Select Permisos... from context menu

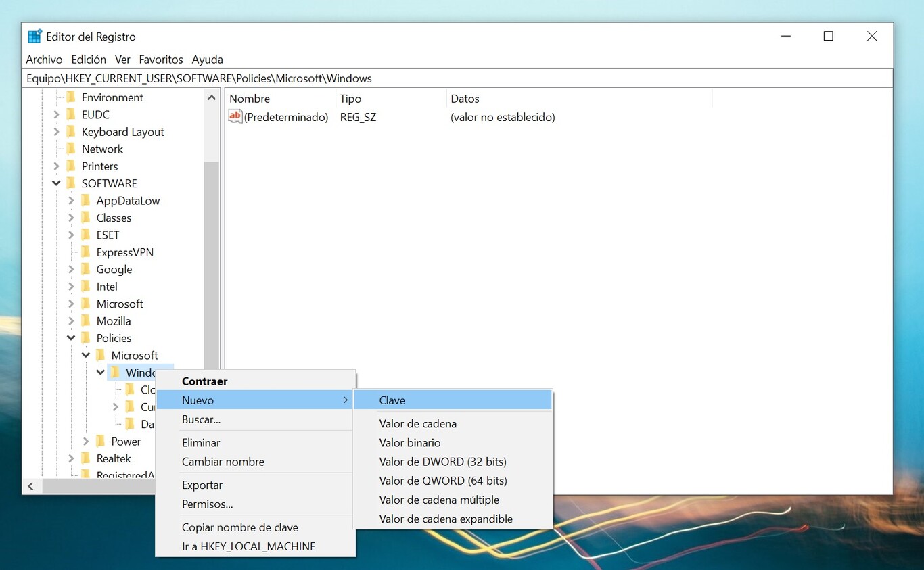(207, 504)
